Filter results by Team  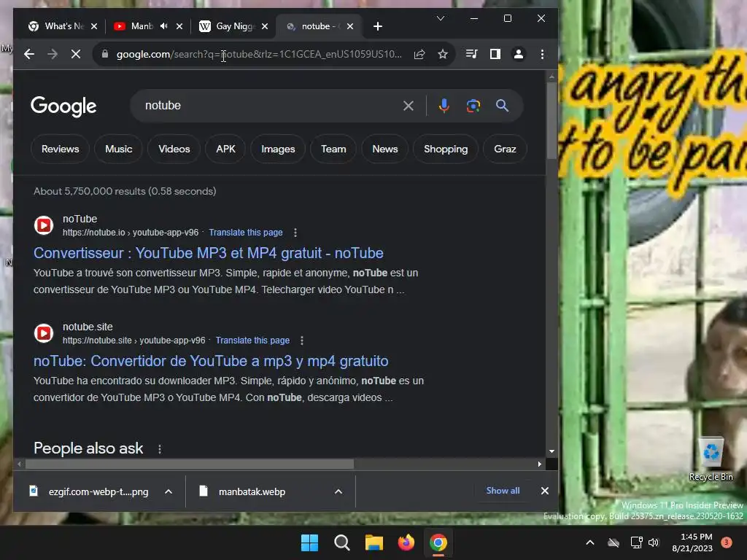coord(333,149)
